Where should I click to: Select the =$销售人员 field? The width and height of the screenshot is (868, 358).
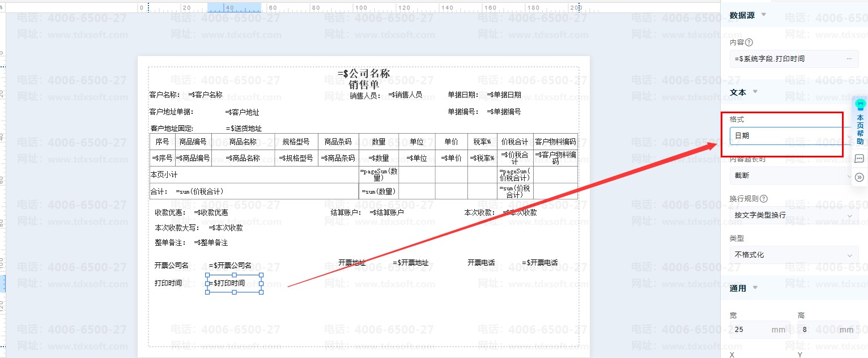click(405, 95)
